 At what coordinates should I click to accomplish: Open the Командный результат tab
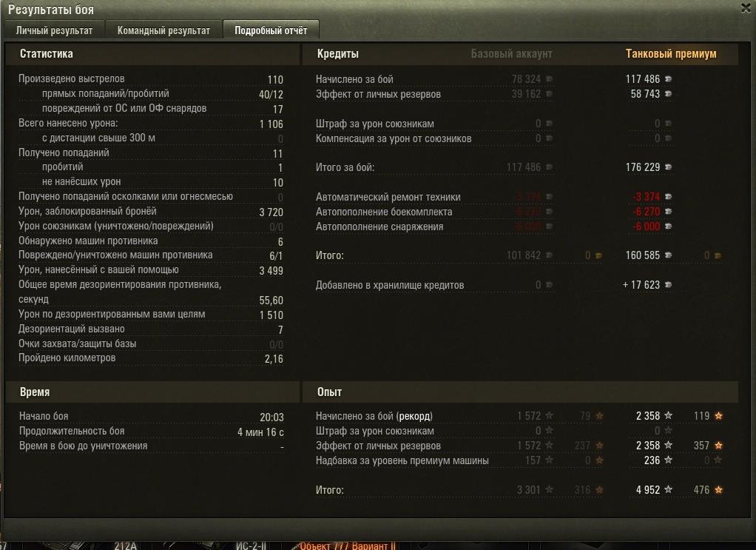[x=163, y=30]
